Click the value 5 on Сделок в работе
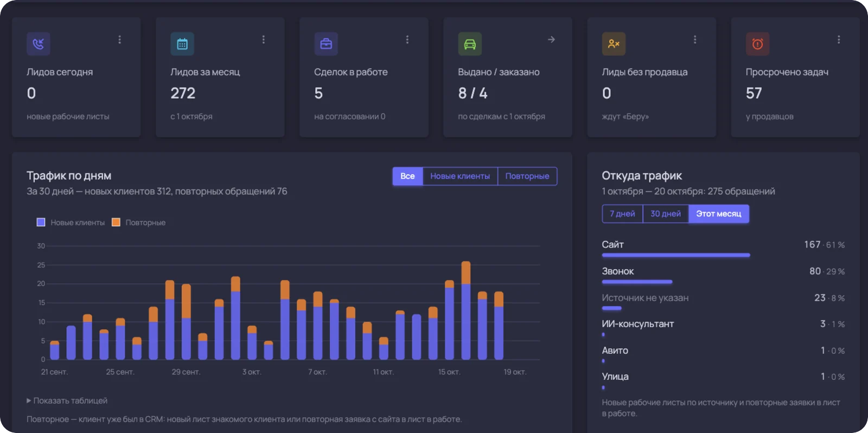Image resolution: width=868 pixels, height=433 pixels. [318, 93]
